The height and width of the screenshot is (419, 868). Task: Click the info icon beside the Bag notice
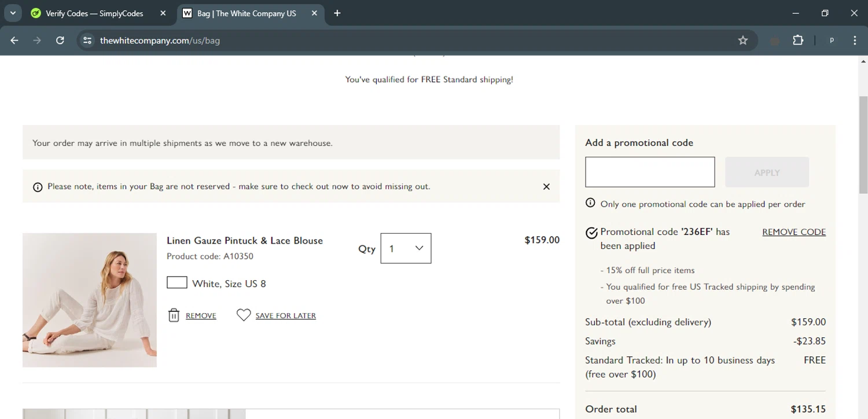[38, 187]
